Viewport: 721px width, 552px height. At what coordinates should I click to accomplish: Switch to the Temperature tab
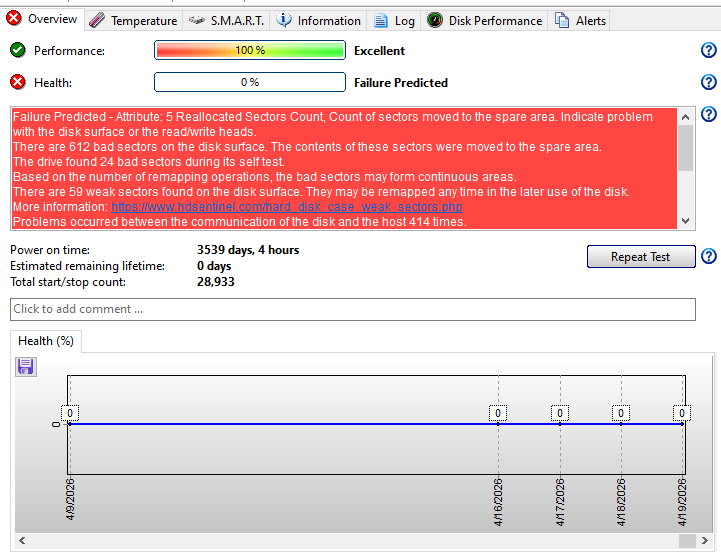(x=133, y=21)
